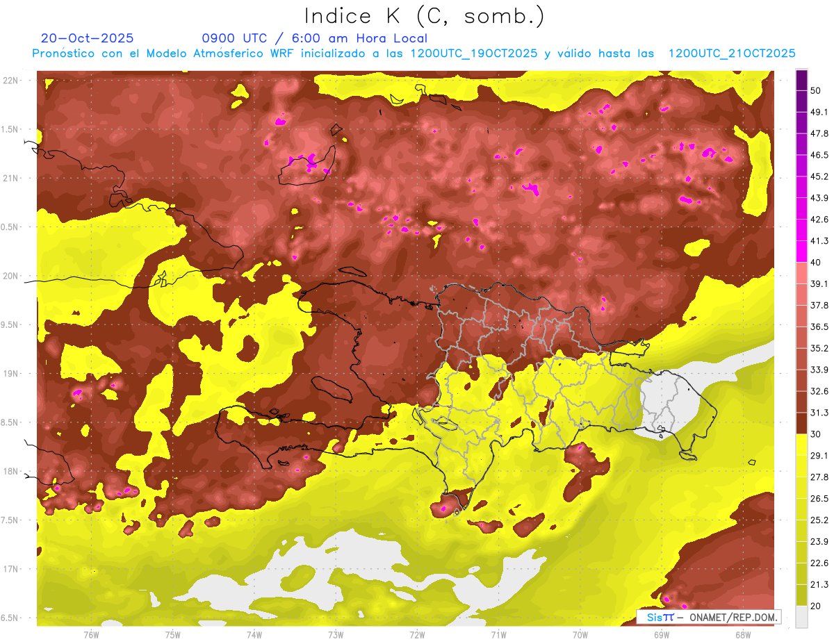Click the '36.5' colorbar value
The image size is (834, 644).
(x=819, y=327)
